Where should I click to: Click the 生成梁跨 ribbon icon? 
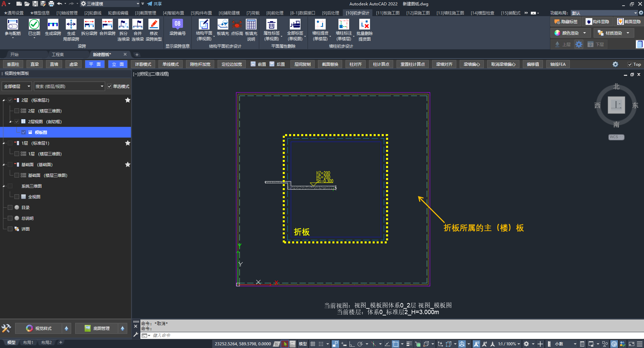[53, 25]
